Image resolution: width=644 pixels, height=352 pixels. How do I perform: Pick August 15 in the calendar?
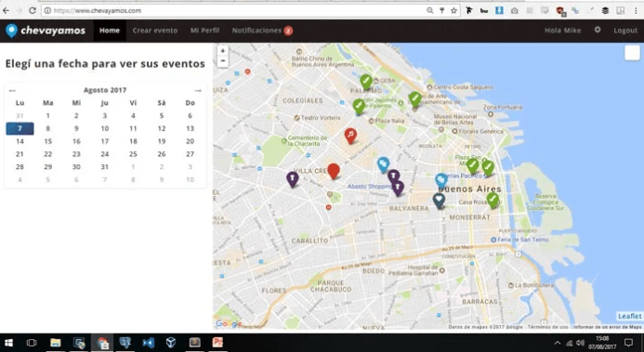click(48, 141)
